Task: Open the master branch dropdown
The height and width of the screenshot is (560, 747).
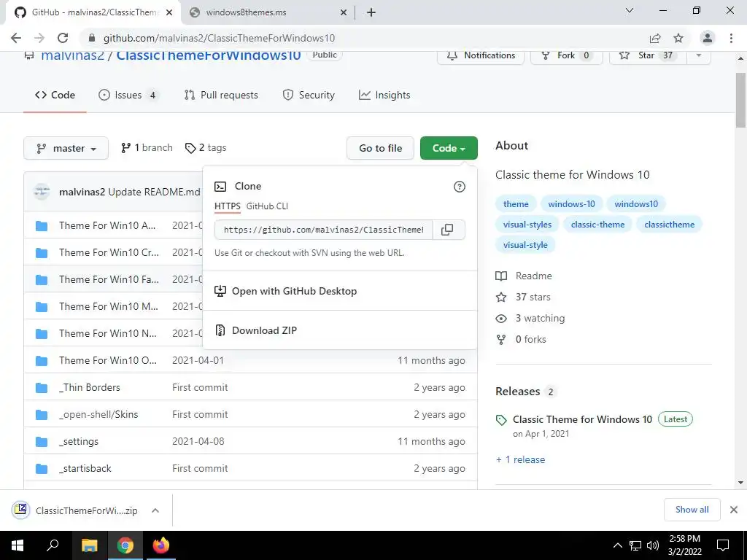Action: [x=66, y=148]
